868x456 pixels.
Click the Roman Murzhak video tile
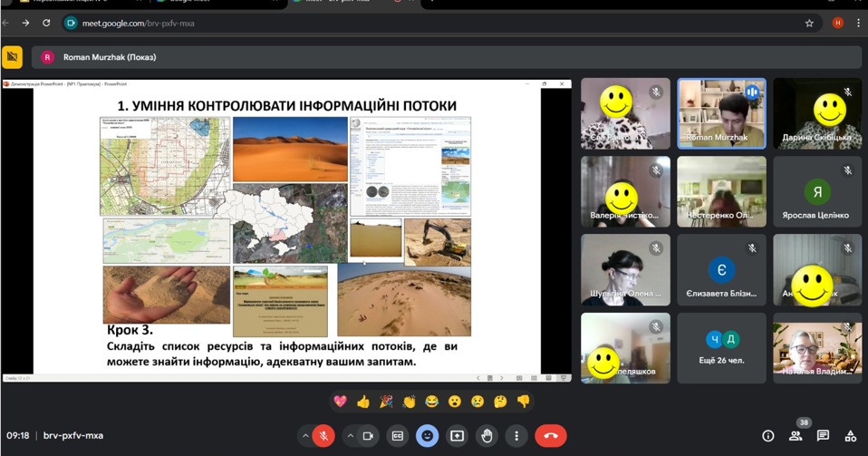tap(721, 113)
